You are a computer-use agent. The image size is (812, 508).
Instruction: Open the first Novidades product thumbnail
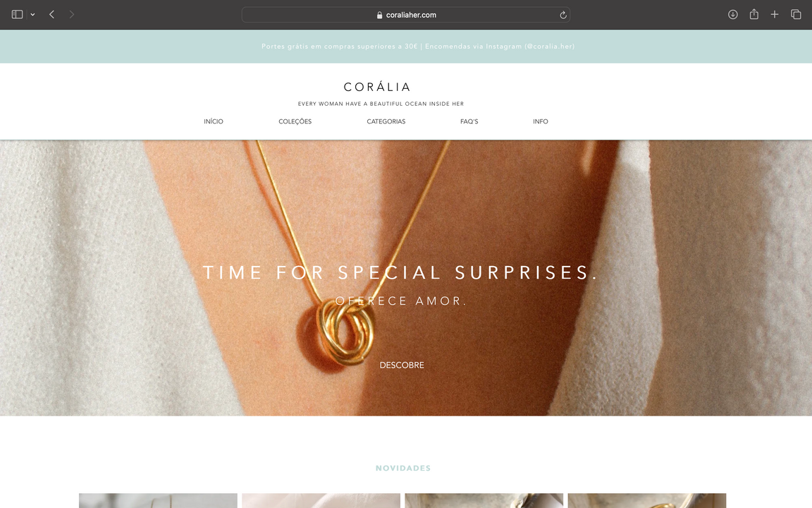[x=158, y=500]
